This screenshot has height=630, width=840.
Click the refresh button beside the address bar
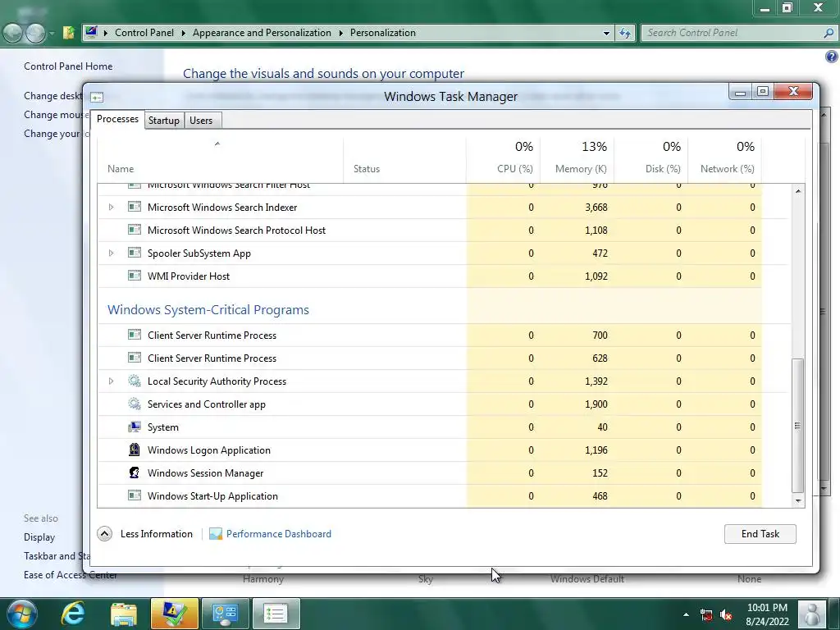click(x=625, y=33)
